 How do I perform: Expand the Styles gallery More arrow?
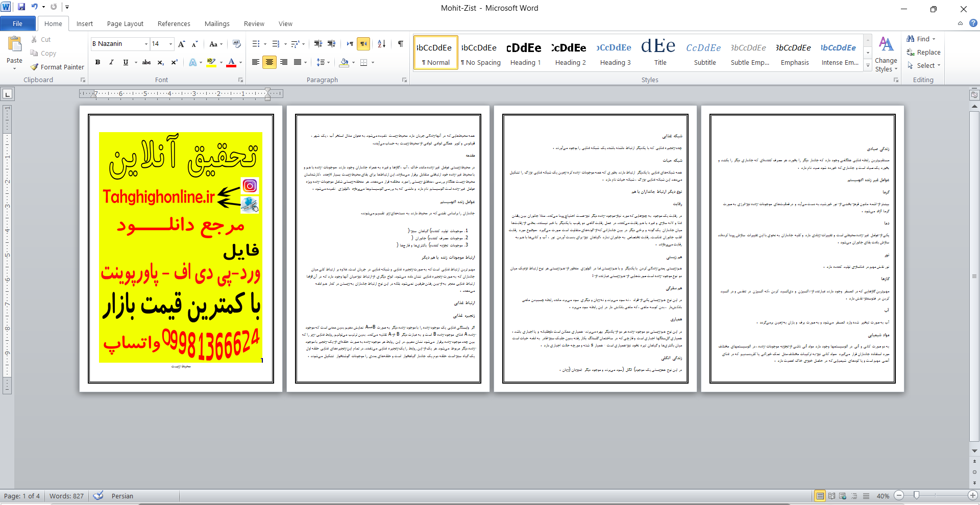click(868, 65)
